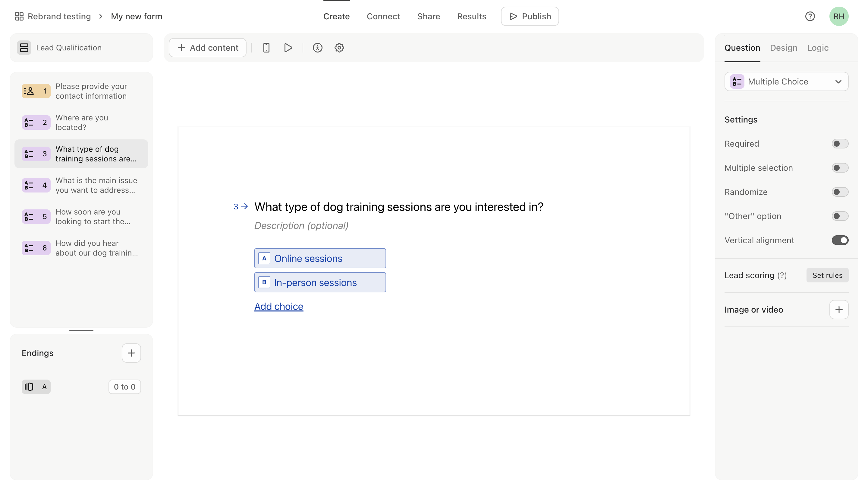868x490 pixels.
Task: Click the mobile preview icon
Action: click(x=266, y=48)
